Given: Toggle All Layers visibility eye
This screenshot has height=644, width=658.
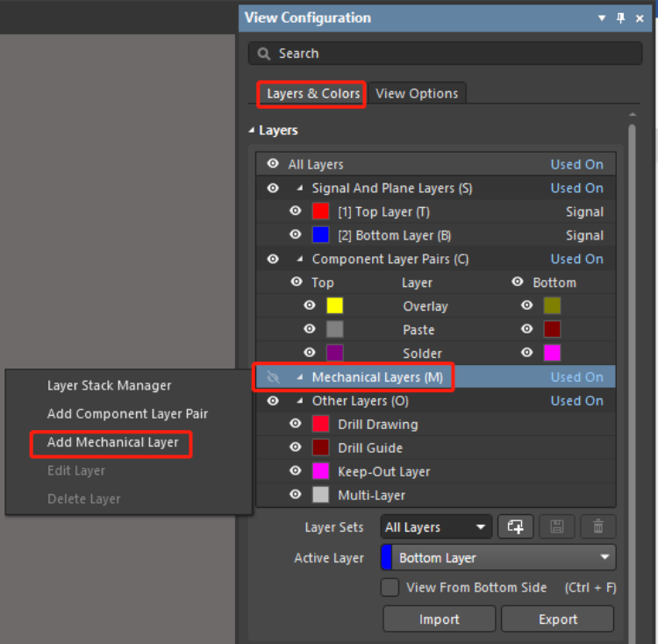Looking at the screenshot, I should coord(273,164).
